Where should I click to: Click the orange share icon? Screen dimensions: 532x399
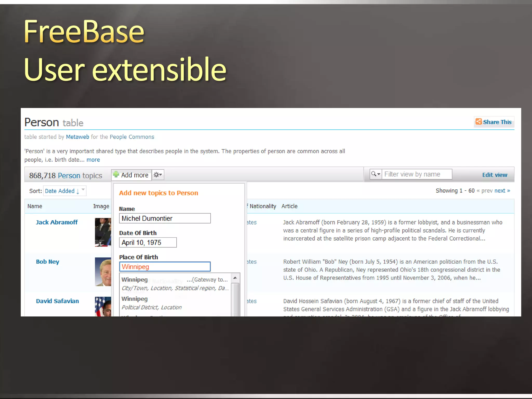(x=478, y=122)
